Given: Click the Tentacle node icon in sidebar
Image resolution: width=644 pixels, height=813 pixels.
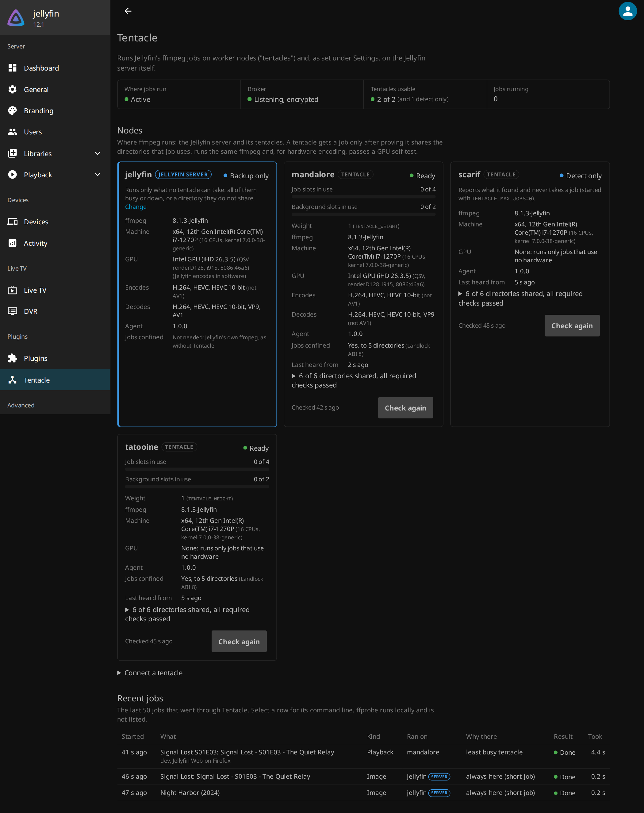Looking at the screenshot, I should coord(13,380).
